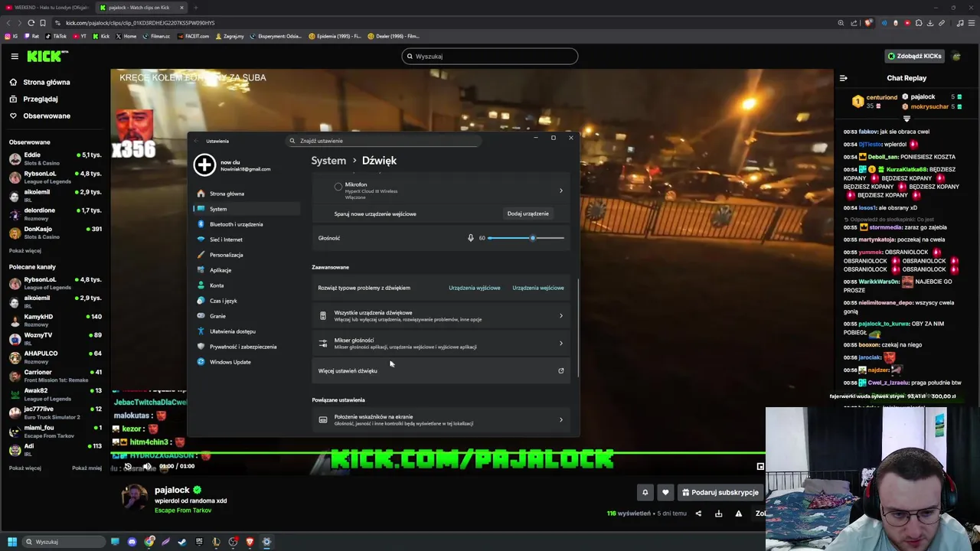Click Pokaż więcej under Obserwowane

(25, 250)
